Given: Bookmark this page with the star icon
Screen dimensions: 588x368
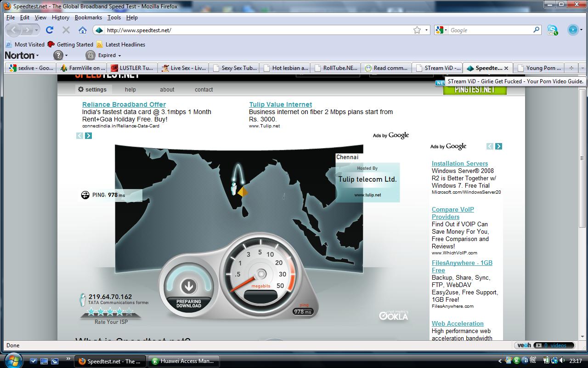Looking at the screenshot, I should pyautogui.click(x=417, y=30).
